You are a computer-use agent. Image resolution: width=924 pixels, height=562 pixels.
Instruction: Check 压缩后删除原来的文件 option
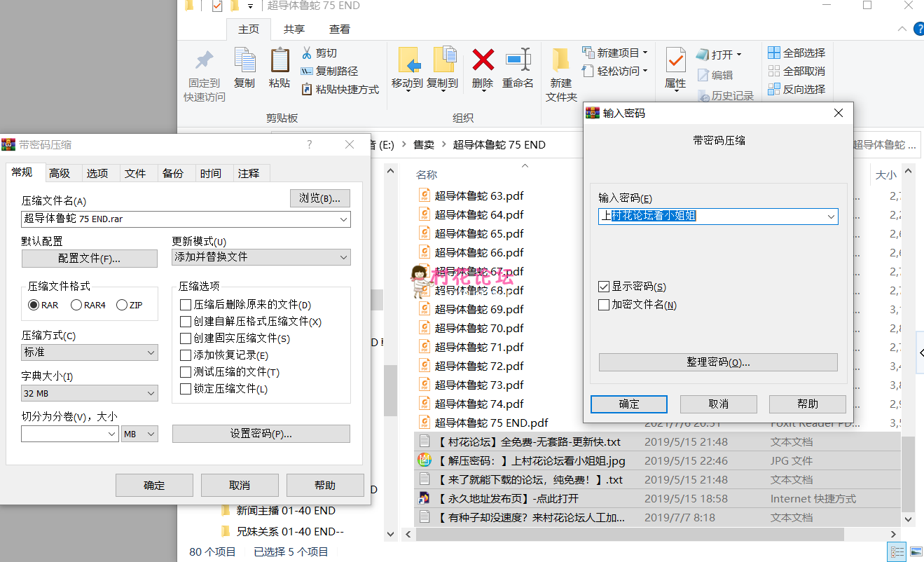point(186,305)
